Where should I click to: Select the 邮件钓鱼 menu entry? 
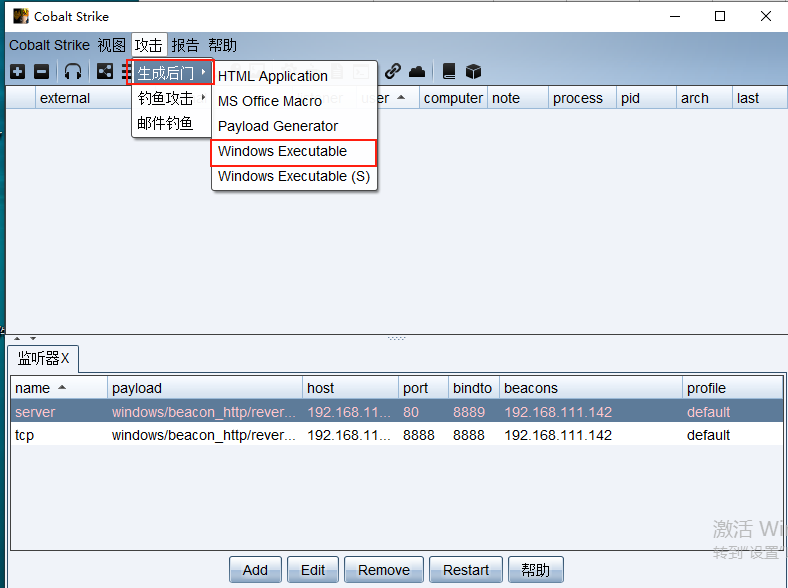pyautogui.click(x=171, y=123)
